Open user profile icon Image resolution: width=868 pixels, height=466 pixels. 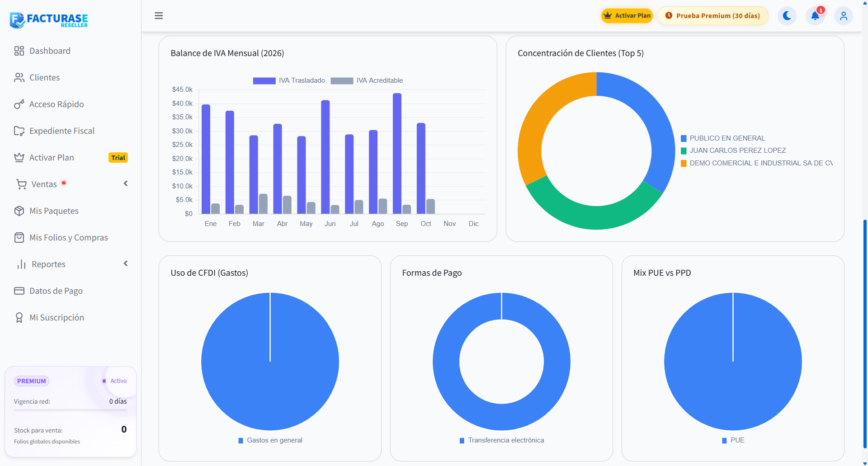pos(844,16)
